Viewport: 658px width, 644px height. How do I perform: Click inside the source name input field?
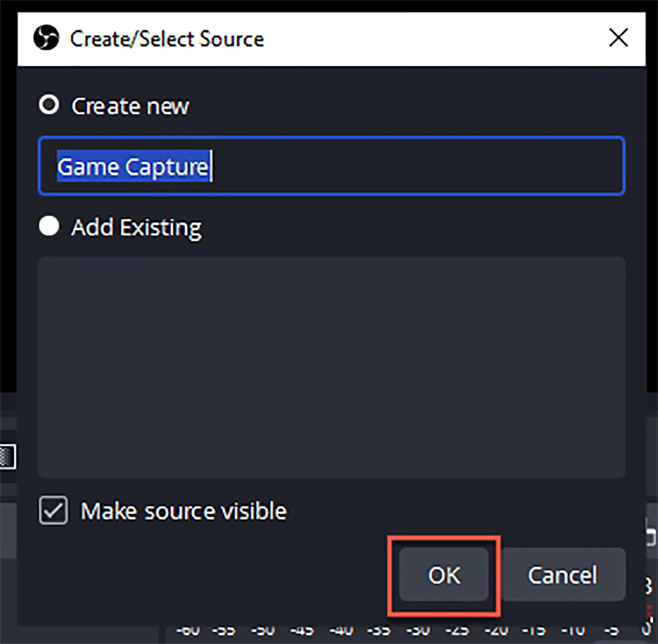(332, 166)
